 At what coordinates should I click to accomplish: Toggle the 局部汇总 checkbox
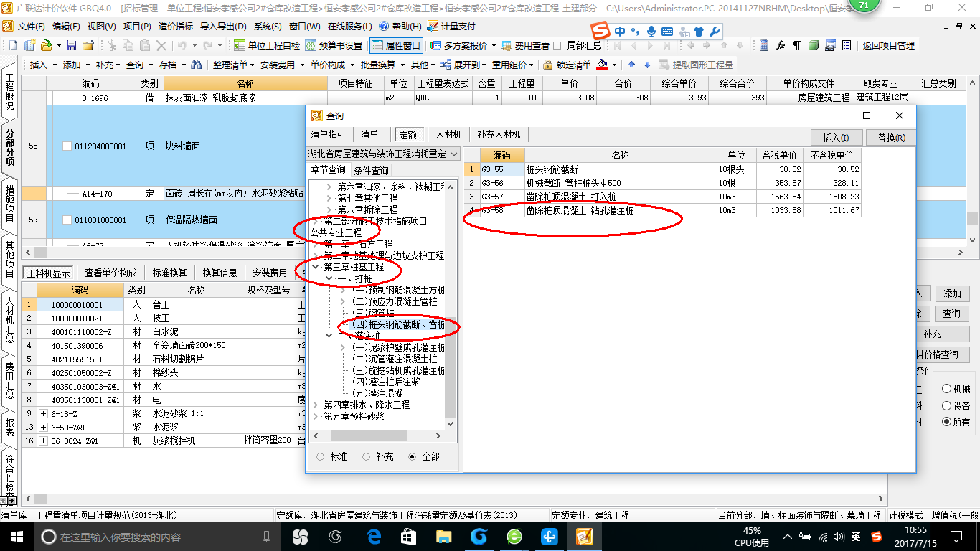click(557, 45)
